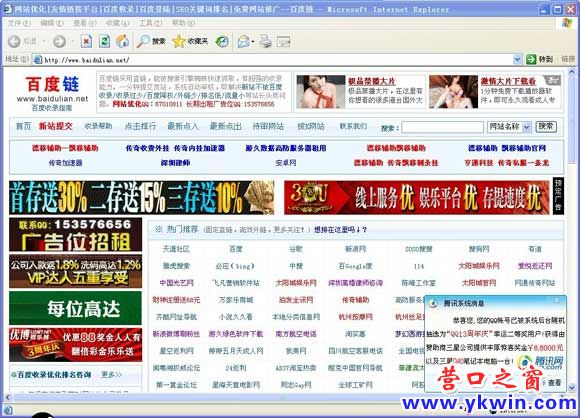Viewport: 580px width, 418px height.
Task: Open the 114 link
Action: (x=419, y=266)
